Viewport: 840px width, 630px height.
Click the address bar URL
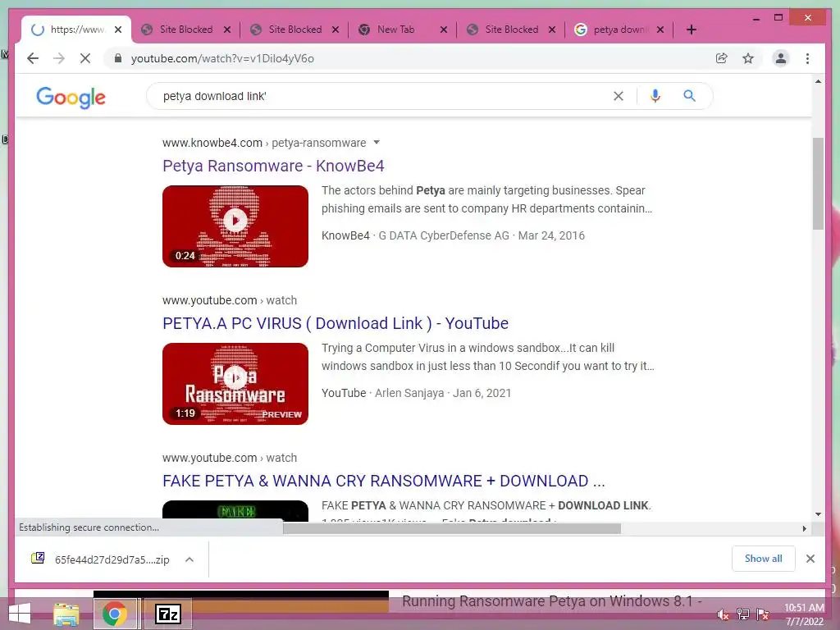point(222,58)
